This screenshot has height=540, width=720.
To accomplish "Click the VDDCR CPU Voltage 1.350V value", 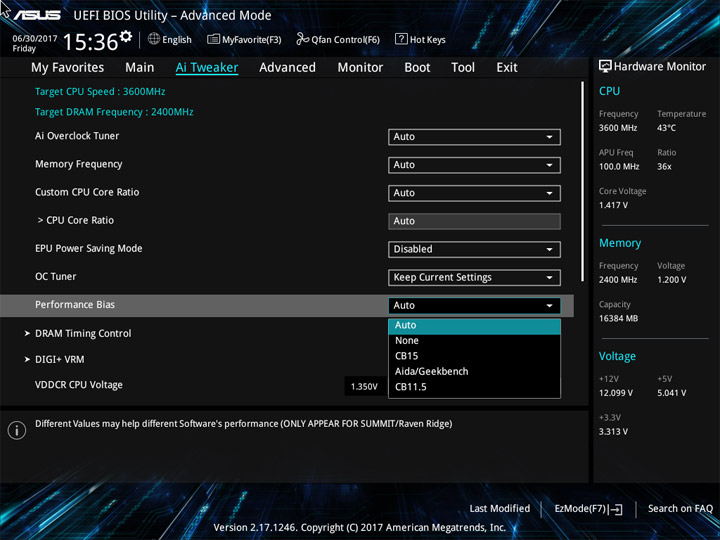I will coord(365,387).
